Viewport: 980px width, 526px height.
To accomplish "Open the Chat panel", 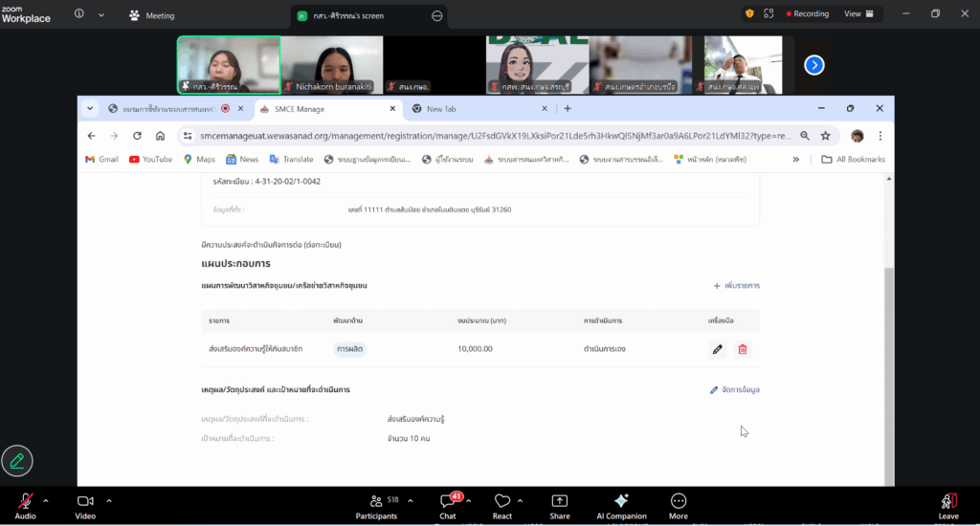I will click(x=447, y=506).
